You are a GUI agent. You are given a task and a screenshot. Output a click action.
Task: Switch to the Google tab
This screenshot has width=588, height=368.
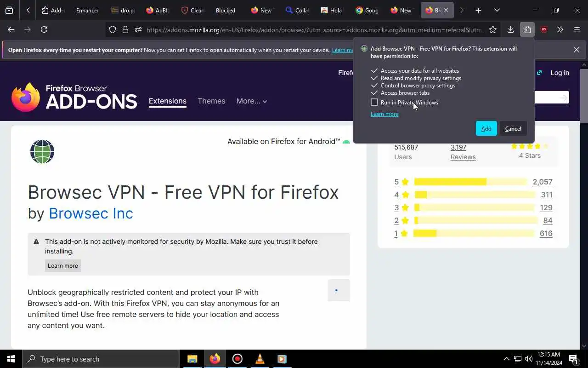(367, 10)
